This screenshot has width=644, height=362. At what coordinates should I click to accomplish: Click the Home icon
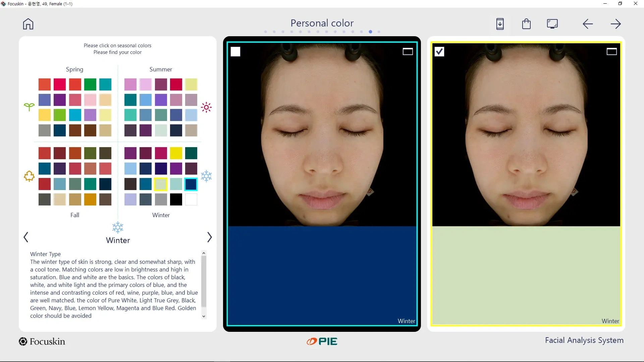[28, 24]
